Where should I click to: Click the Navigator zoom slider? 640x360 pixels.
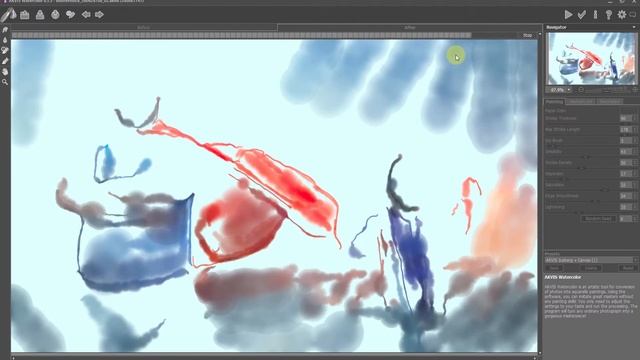(x=607, y=90)
